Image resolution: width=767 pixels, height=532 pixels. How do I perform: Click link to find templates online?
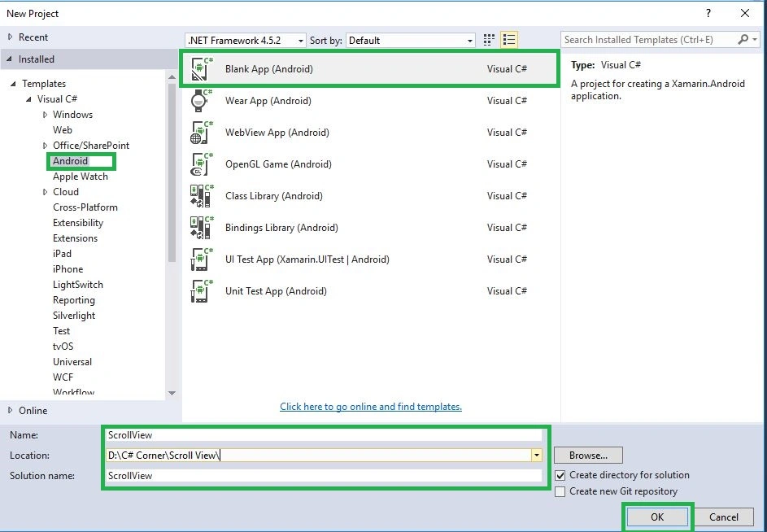(x=371, y=407)
